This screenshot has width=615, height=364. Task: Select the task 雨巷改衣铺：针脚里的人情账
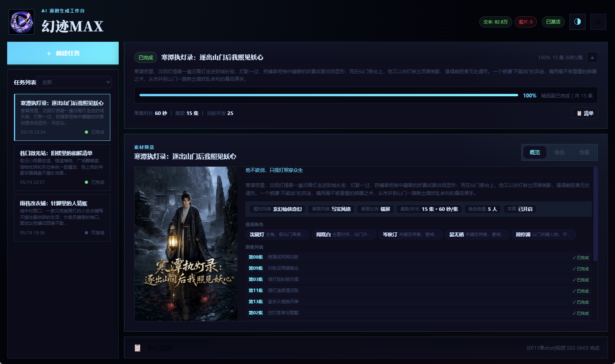point(62,218)
